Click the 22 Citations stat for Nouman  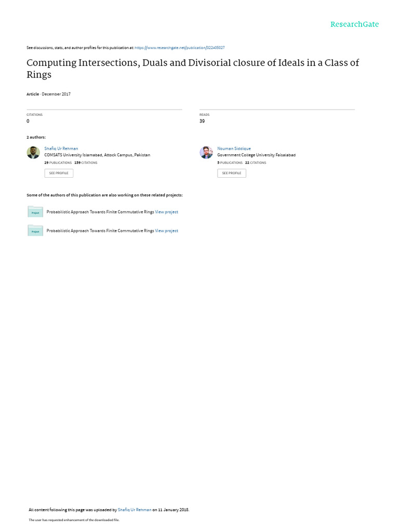click(x=256, y=163)
